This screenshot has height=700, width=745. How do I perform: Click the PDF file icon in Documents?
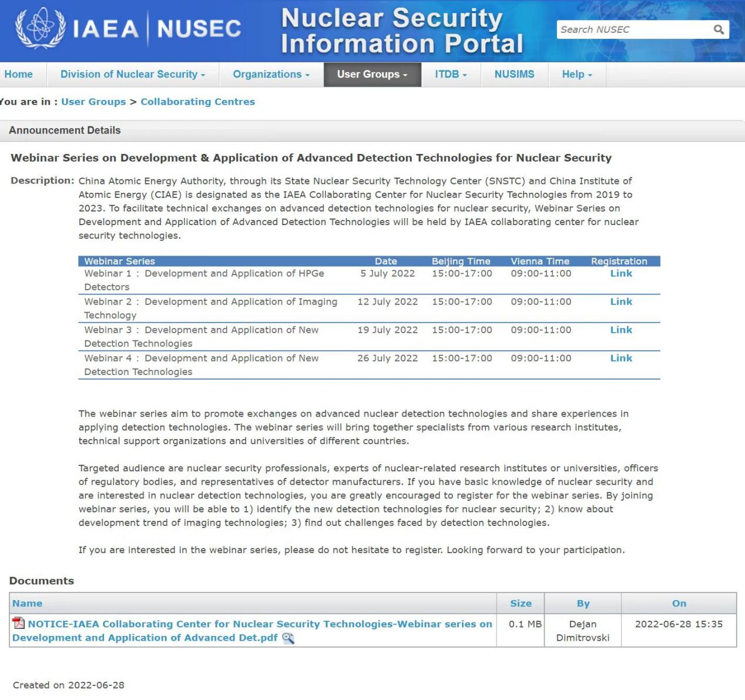pos(19,623)
